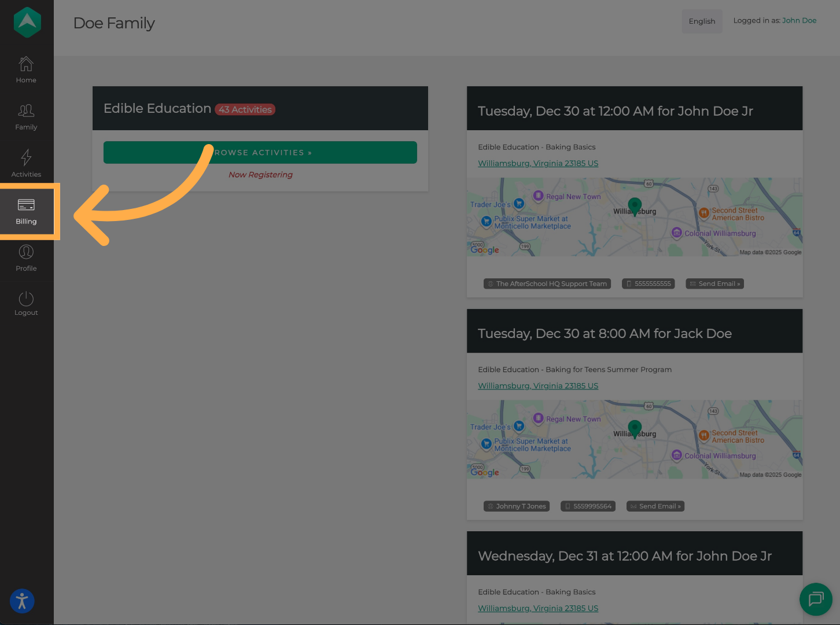Open the logged in John Doe link
This screenshot has width=840, height=625.
(800, 20)
